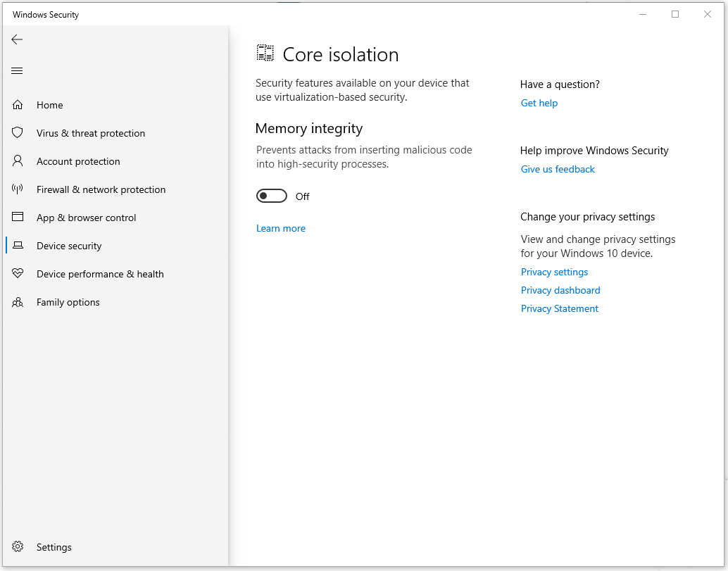Viewport: 728px width, 571px height.
Task: Navigate to Family options
Action: coord(67,301)
